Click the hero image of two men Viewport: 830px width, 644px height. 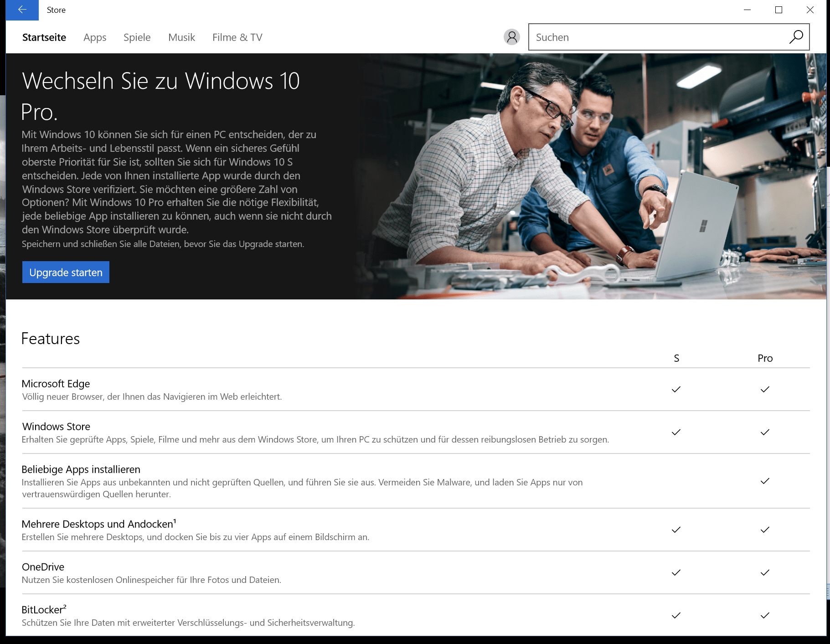click(x=593, y=176)
